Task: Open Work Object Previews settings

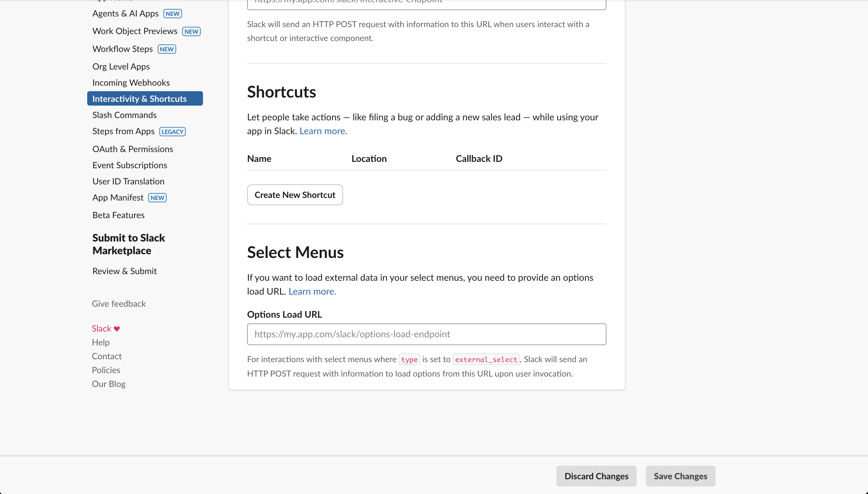Action: [x=135, y=31]
